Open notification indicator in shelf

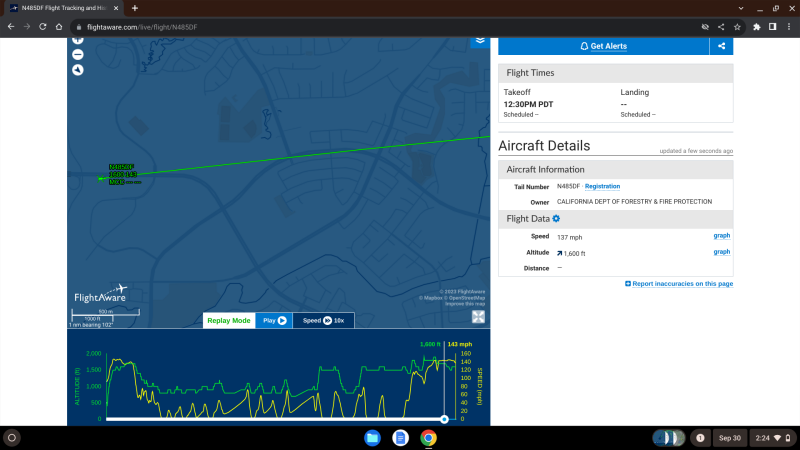point(700,438)
